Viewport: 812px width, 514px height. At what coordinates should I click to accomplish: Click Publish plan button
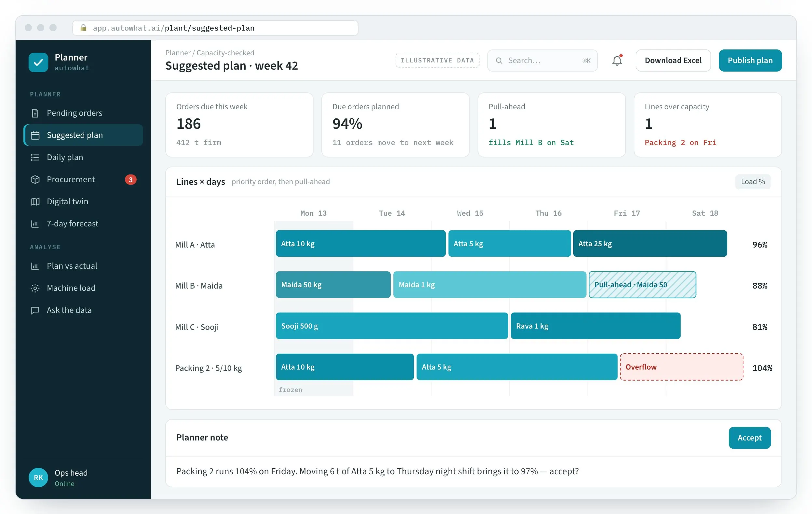pos(750,61)
